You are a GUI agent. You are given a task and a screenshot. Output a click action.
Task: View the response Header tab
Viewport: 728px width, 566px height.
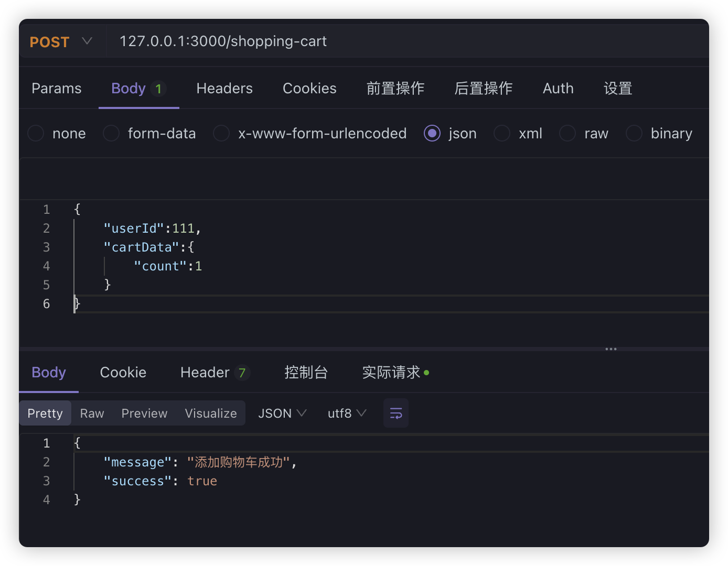[204, 372]
